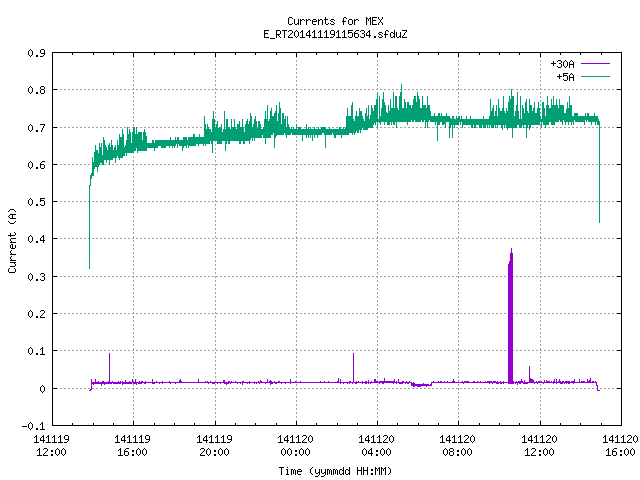Image resolution: width=640 pixels, height=480 pixels.
Task: Click the x-axis label '141120 16:00'
Action: click(620, 446)
